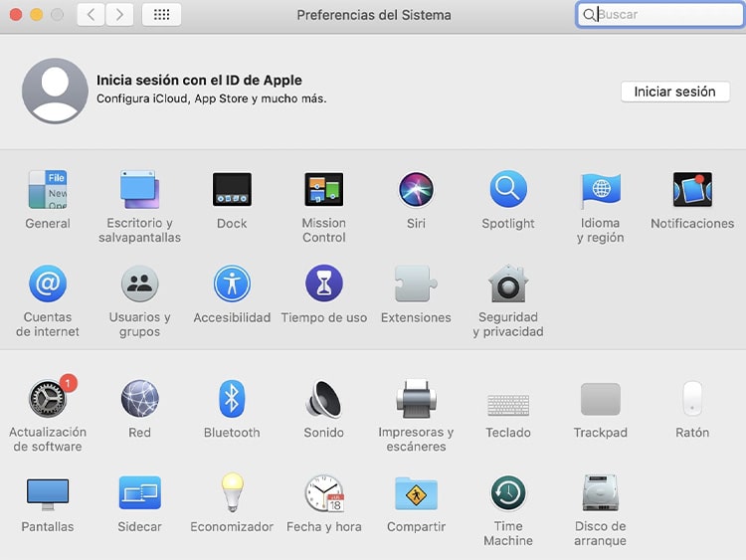
Task: Open Notificaciones preferences
Action: coord(692,189)
